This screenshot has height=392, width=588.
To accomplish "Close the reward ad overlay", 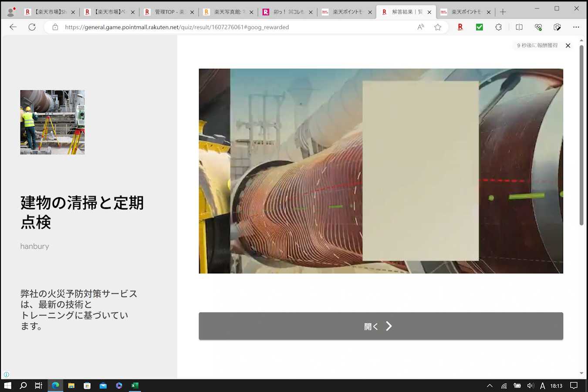I will click(568, 45).
